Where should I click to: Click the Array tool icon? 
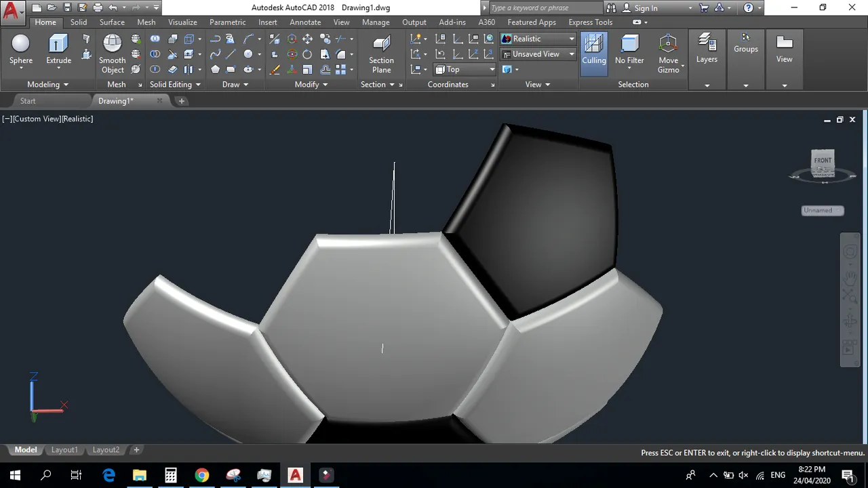340,69
